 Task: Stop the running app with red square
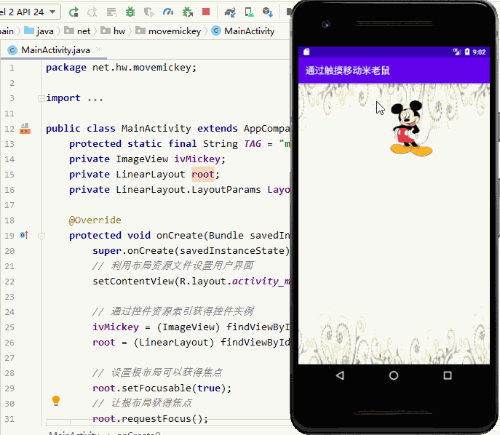pos(206,12)
